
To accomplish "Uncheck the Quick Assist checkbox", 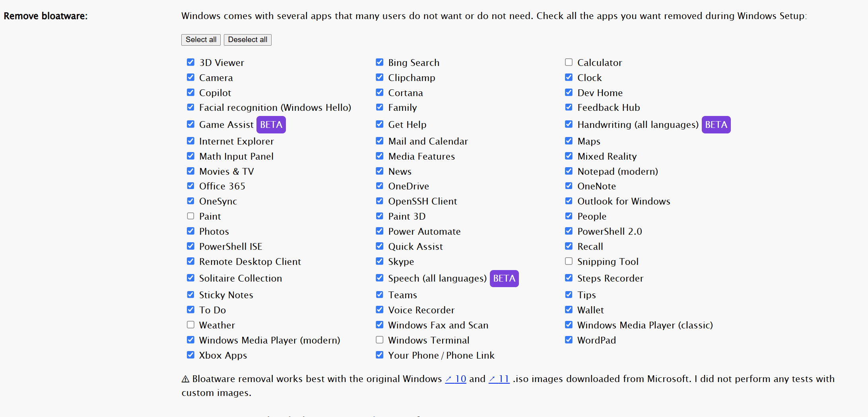I will 380,246.
